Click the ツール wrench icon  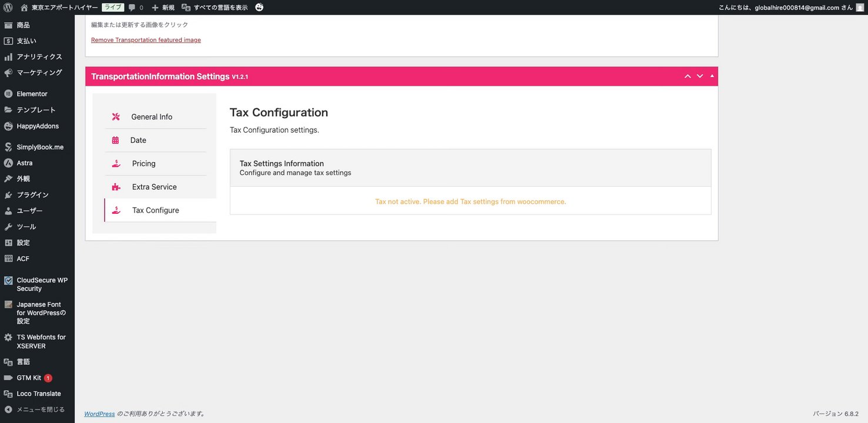click(x=8, y=227)
